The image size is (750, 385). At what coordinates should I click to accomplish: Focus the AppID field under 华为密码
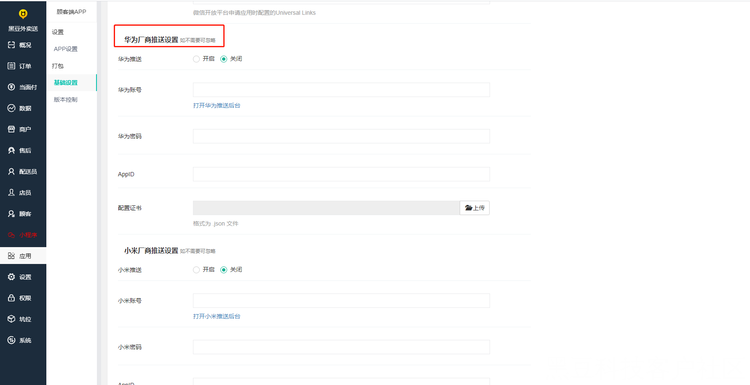tap(341, 174)
